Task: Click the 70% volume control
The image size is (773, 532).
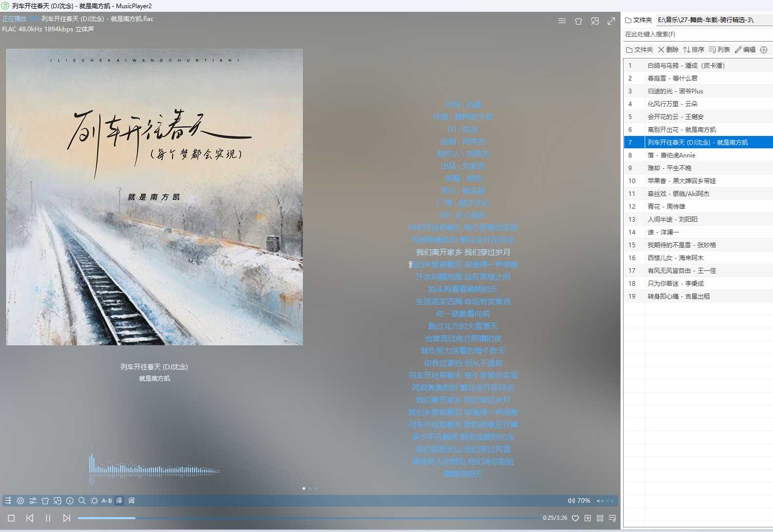Action: 584,501
